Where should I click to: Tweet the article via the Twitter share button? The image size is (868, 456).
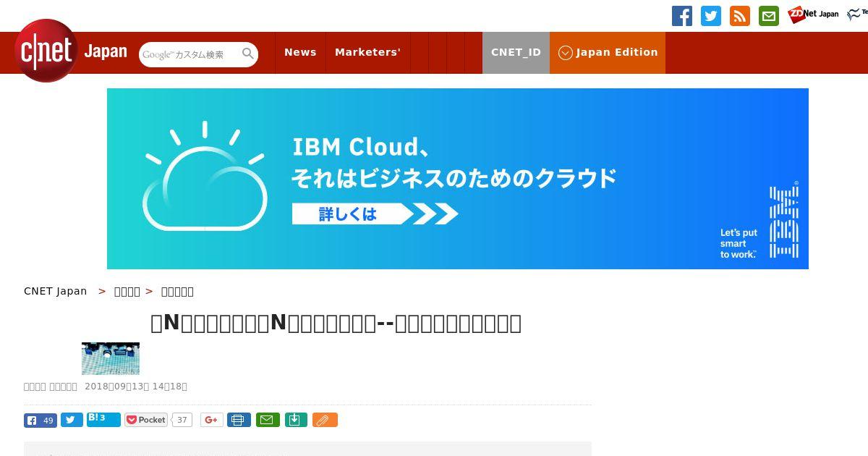[72, 420]
